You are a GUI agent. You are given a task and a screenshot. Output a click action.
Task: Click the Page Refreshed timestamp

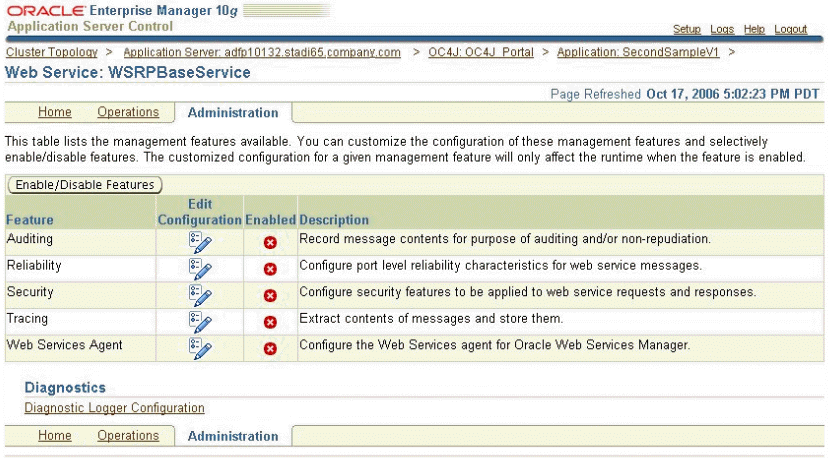point(685,94)
